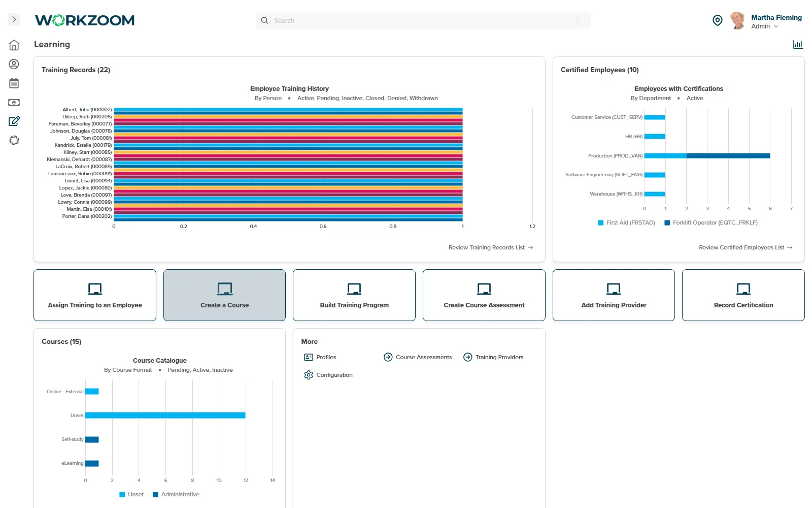Click the Certified Employees (10) heading
This screenshot has width=812, height=508.
[x=600, y=70]
